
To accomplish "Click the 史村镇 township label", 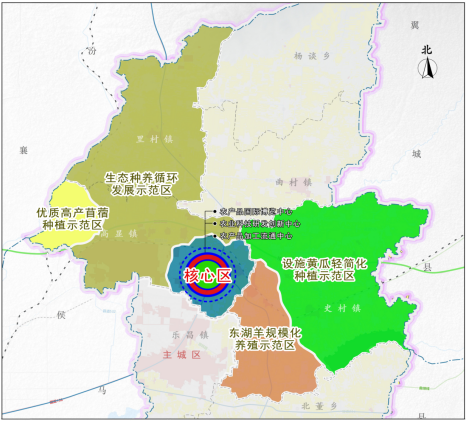I will tap(342, 308).
